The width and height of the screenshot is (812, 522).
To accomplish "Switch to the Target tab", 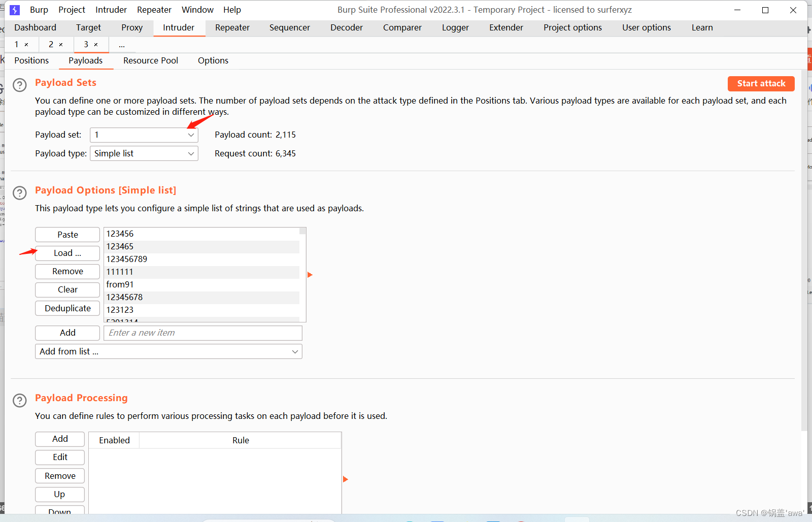I will point(88,27).
